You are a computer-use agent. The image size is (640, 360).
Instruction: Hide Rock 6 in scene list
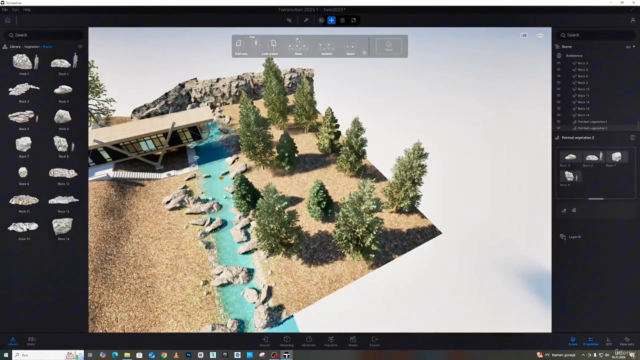(559, 76)
